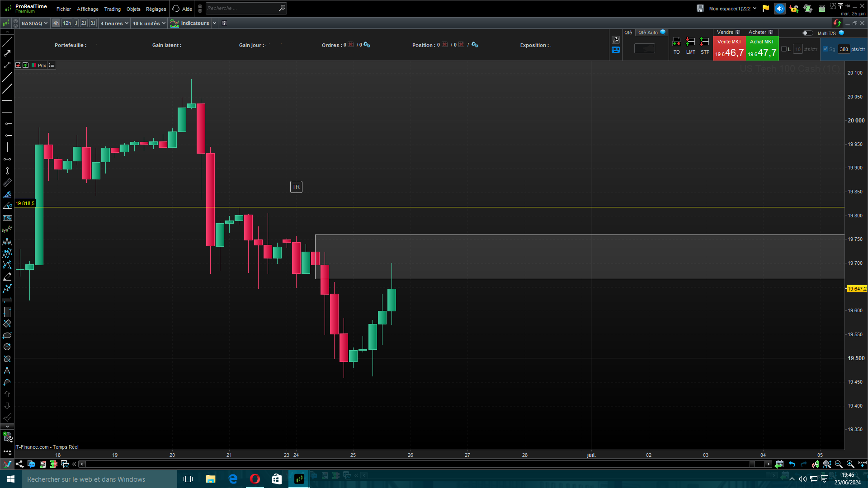Select the Fibonacci percentage tool
Image resolution: width=868 pixels, height=488 pixels.
(7, 218)
